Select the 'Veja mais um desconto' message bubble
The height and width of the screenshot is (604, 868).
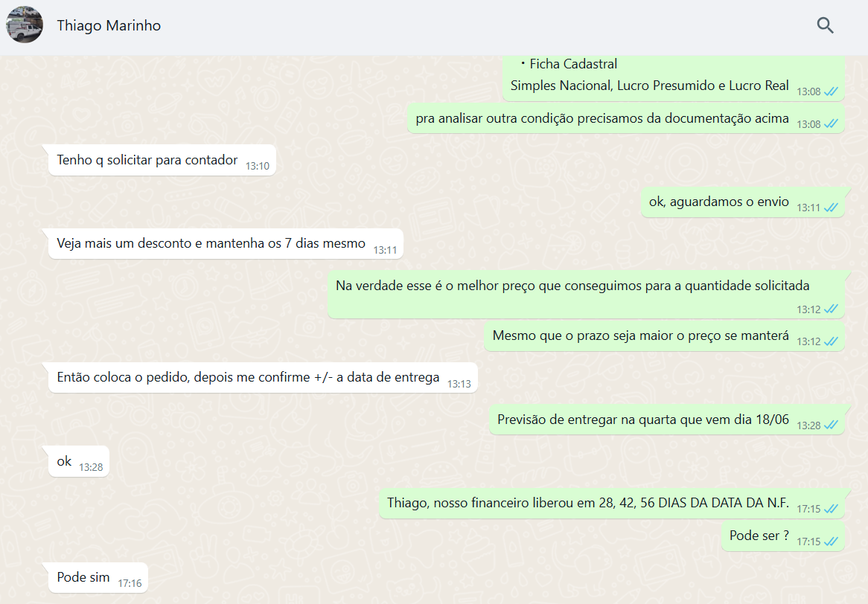[x=226, y=244]
